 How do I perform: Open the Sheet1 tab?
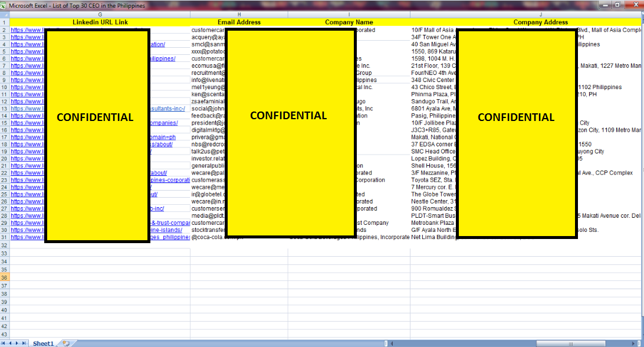(x=43, y=343)
